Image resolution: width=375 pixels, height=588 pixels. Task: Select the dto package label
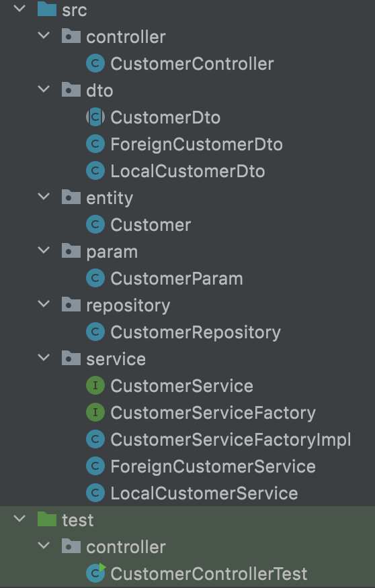tap(99, 91)
